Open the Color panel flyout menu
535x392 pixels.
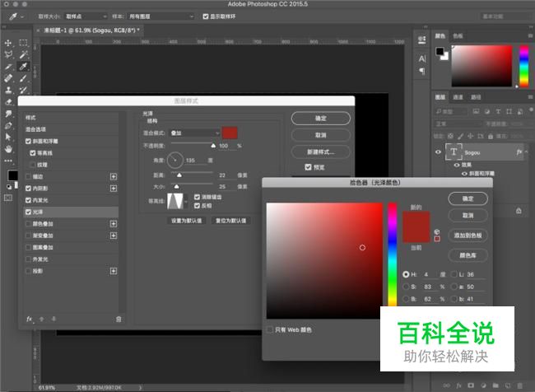point(530,36)
